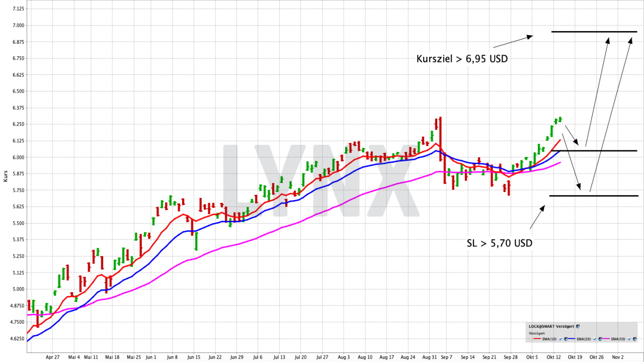Click the Mai 18 date axis label
Image resolution: width=644 pixels, height=362 pixels.
pyautogui.click(x=112, y=357)
